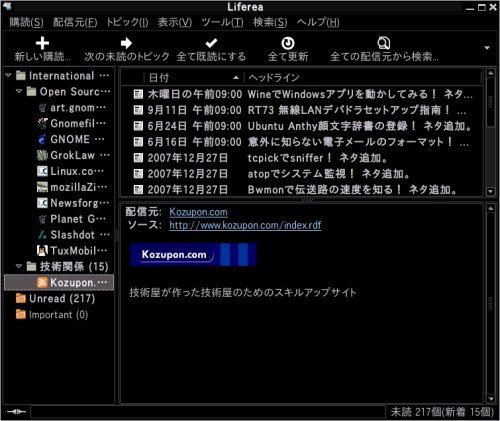Select the Slashdot feed
Screen dimensions: 500x421
click(x=74, y=235)
